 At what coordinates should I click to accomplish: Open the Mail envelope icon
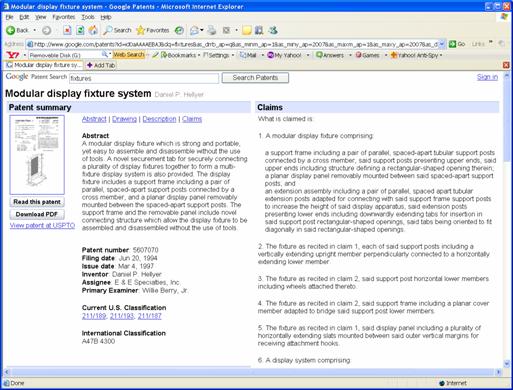tap(194, 30)
